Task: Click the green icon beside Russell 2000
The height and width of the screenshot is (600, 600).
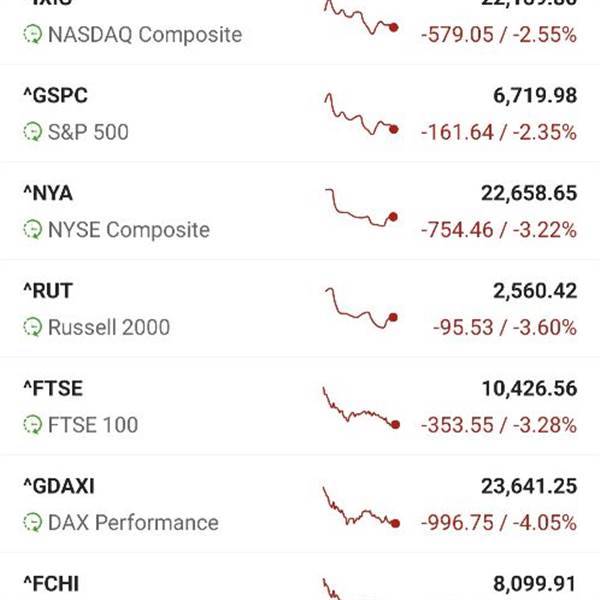Action: click(33, 327)
